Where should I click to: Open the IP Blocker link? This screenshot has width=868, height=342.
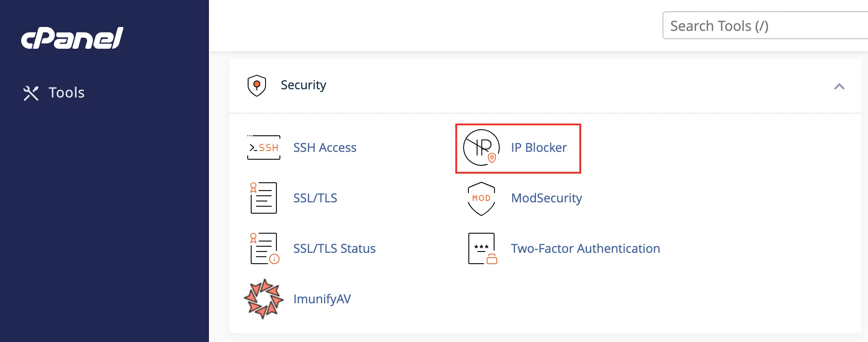pyautogui.click(x=539, y=148)
